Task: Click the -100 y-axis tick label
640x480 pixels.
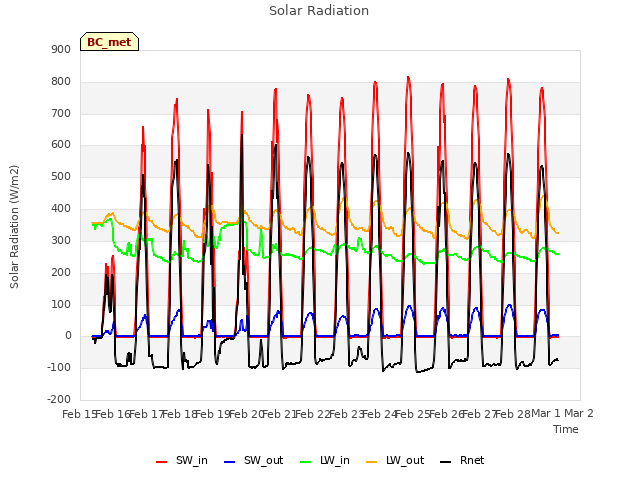Action: 59,368
